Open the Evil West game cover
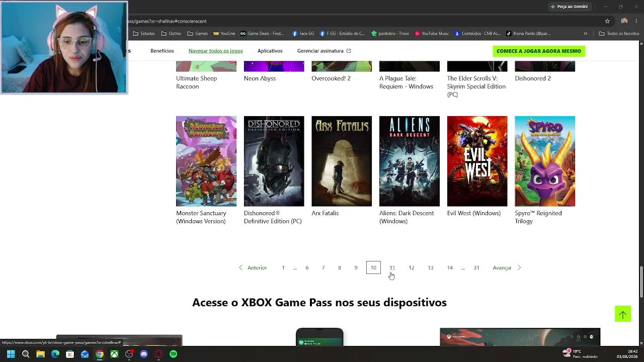This screenshot has height=362, width=644. [x=477, y=161]
